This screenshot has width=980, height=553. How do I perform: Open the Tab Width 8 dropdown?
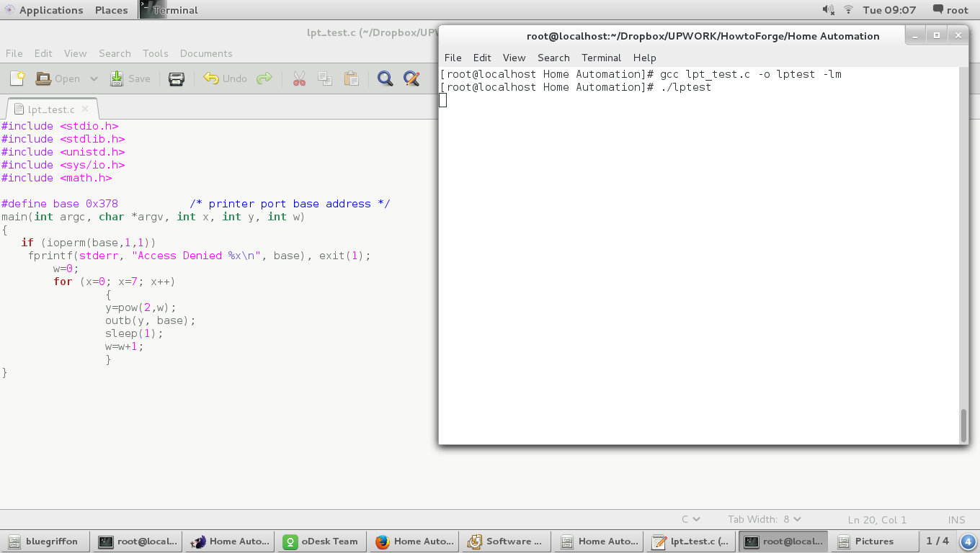(x=764, y=519)
